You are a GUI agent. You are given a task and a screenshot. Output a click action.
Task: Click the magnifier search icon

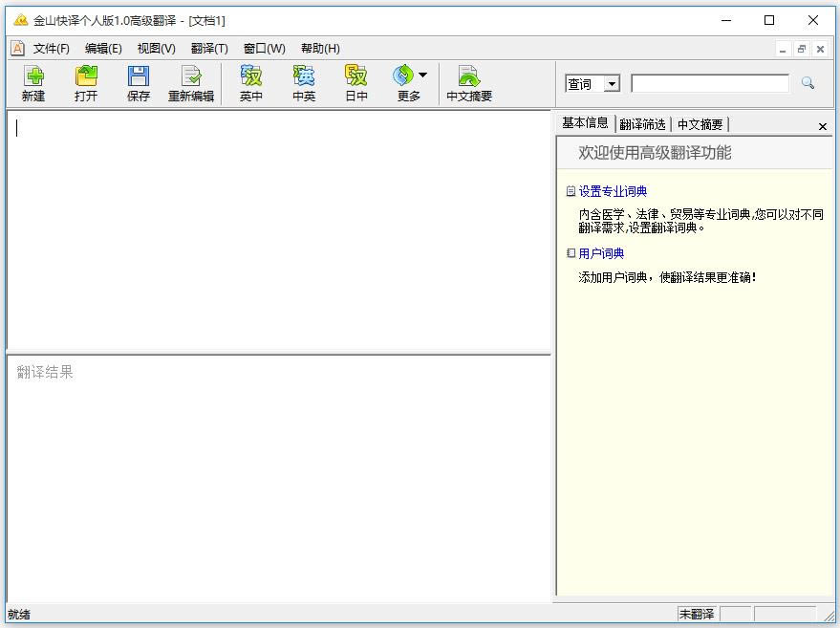tap(808, 83)
